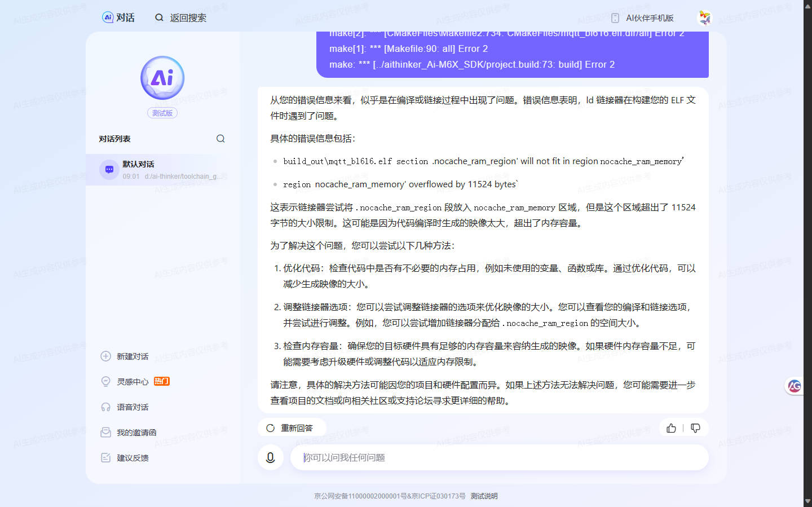812x507 pixels.
Task: Click the 'overflowed by 11524 bytes' bullet line
Action: click(400, 184)
